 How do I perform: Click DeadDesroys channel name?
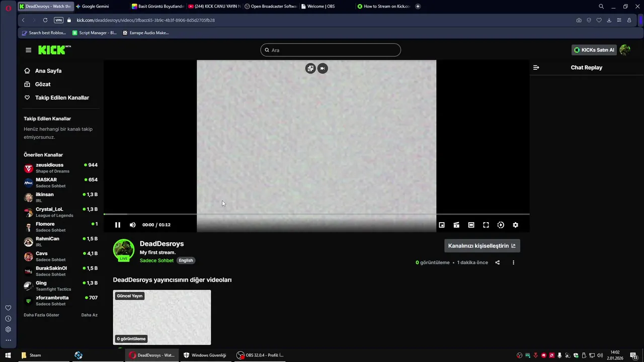click(x=162, y=244)
